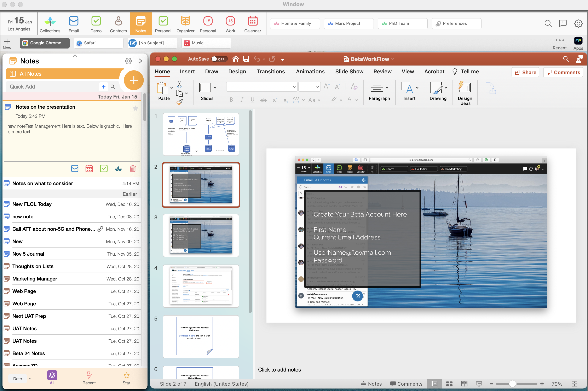Click the email icon under the note
Image resolution: width=588 pixels, height=391 pixels.
(75, 169)
